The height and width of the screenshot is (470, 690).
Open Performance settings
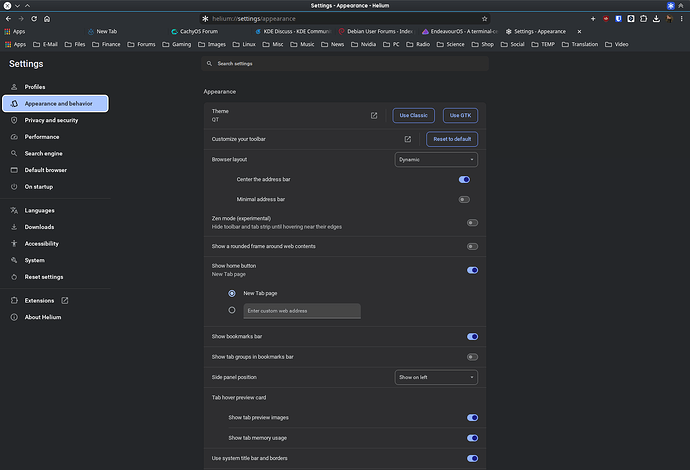pos(55,137)
